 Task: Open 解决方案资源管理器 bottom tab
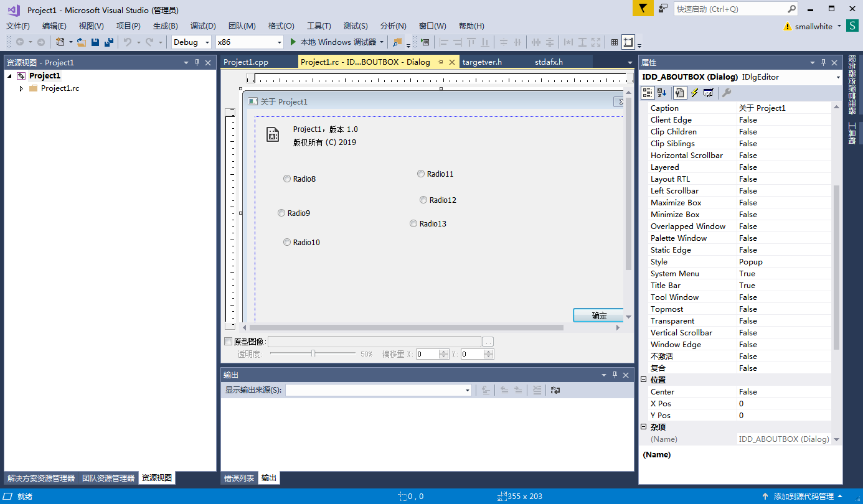pos(41,478)
